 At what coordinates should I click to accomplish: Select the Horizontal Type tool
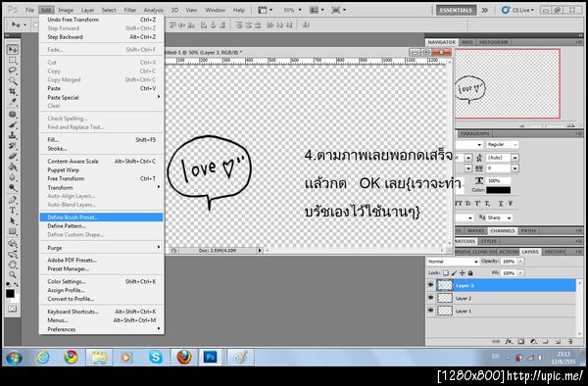(x=13, y=211)
